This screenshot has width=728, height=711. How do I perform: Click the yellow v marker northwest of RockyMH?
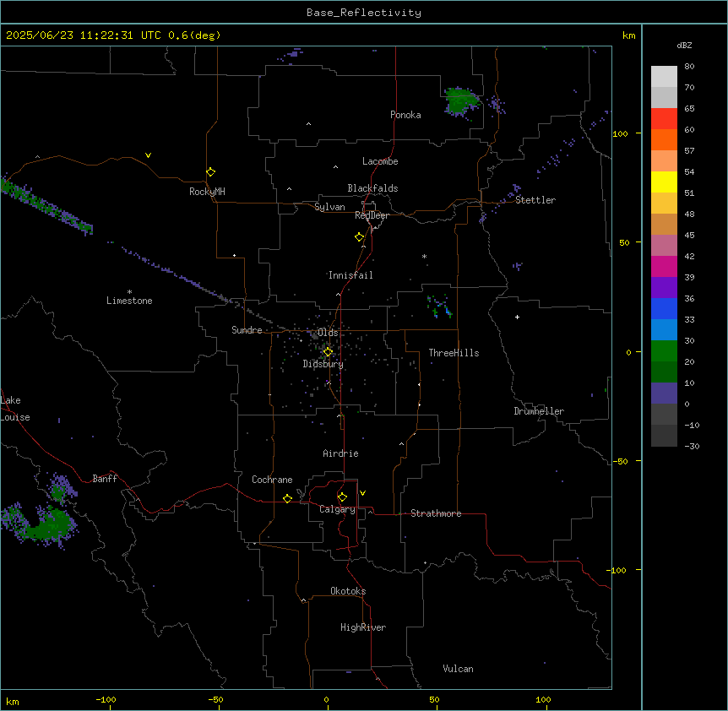[148, 155]
